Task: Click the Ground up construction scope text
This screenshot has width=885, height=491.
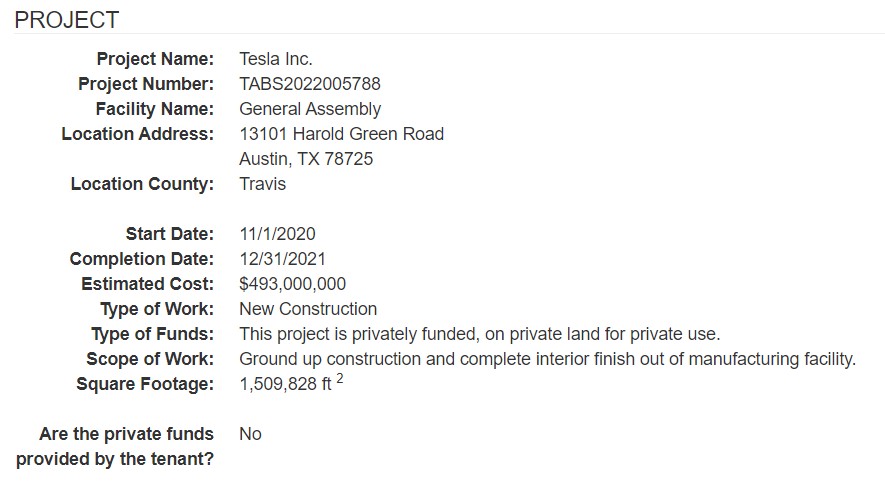Action: (547, 359)
